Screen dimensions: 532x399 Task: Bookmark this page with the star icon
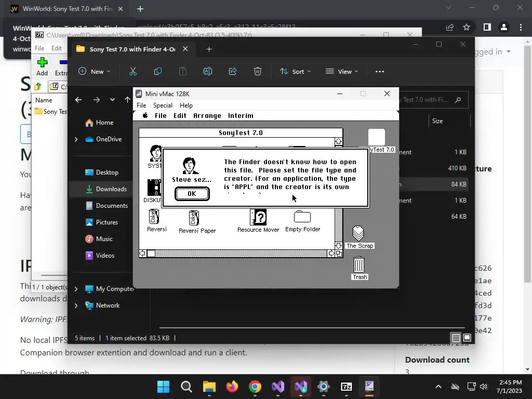pyautogui.click(x=467, y=27)
